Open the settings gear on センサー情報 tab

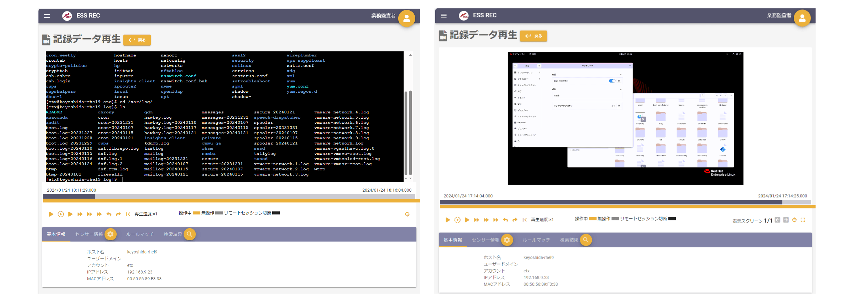point(111,234)
